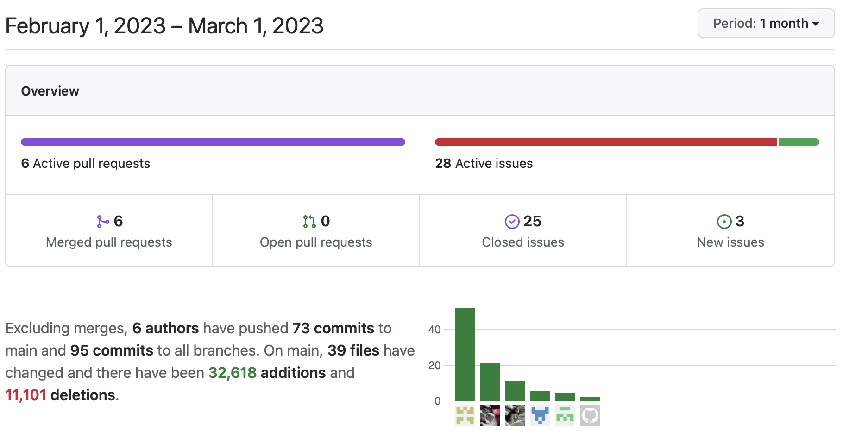This screenshot has height=446, width=868.
Task: Open the cat photo contributor avatar
Action: [515, 415]
